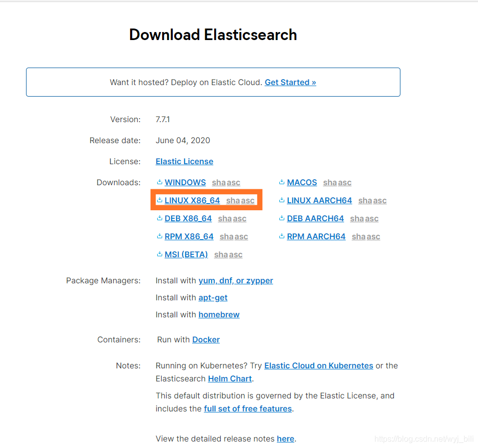The width and height of the screenshot is (478, 448).
Task: Click the download icon beside LINUX X86_64
Action: pos(160,200)
